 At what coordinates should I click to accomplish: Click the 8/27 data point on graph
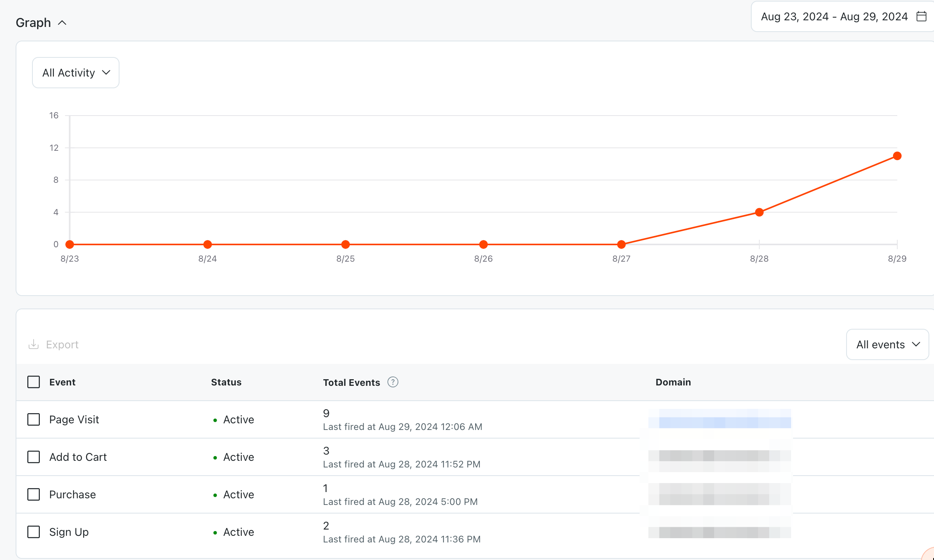(621, 244)
